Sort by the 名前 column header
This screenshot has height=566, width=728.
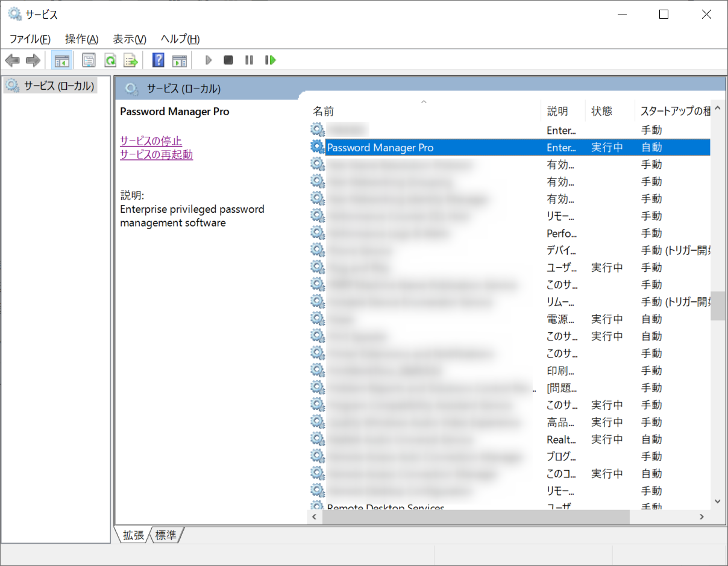point(425,111)
